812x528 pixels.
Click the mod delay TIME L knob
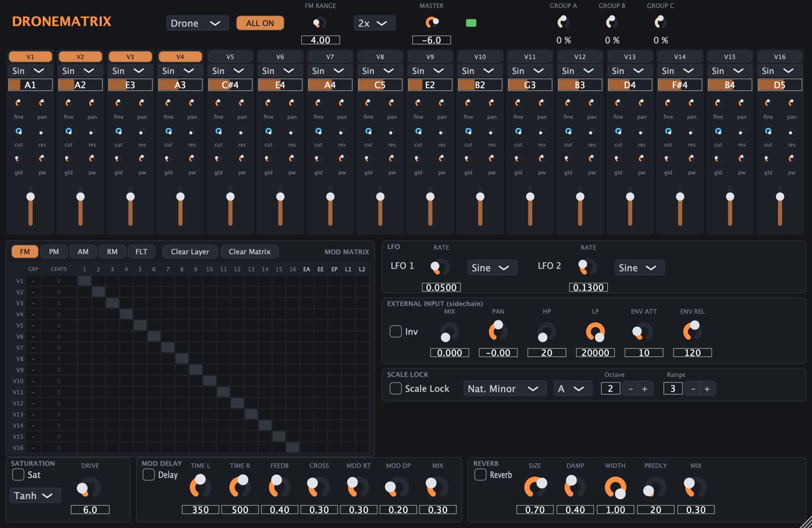point(201,486)
